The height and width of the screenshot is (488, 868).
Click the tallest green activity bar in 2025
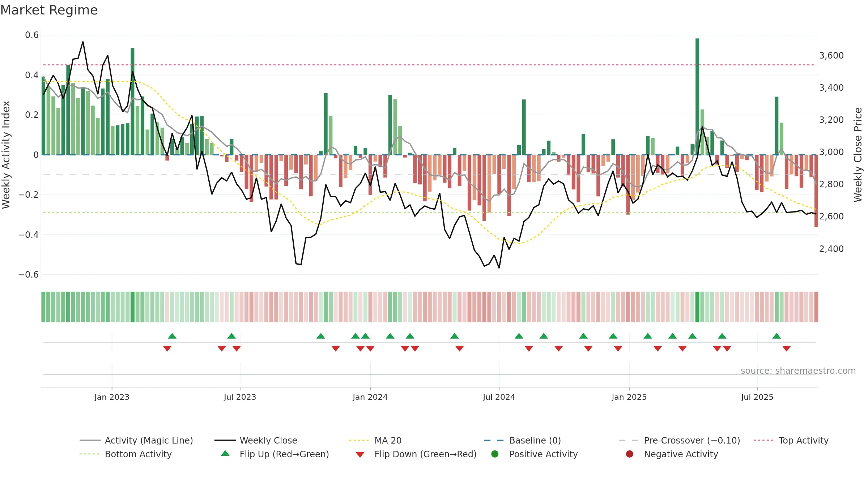pyautogui.click(x=697, y=97)
